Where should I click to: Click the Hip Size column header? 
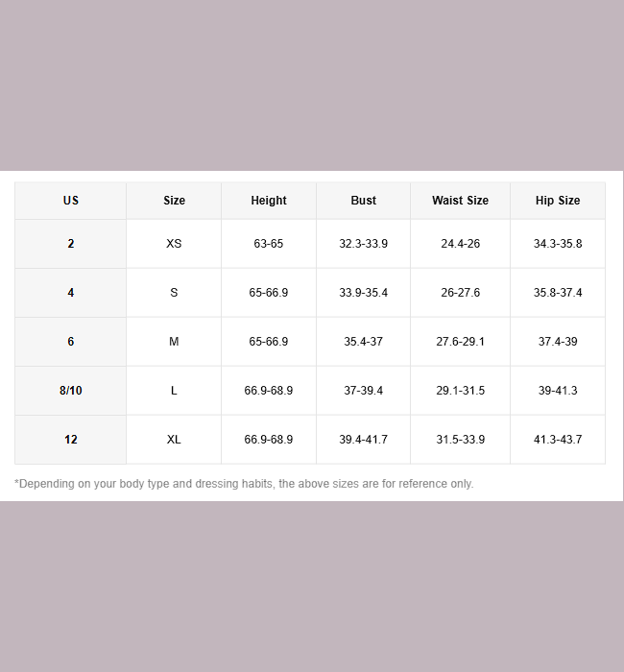558,201
